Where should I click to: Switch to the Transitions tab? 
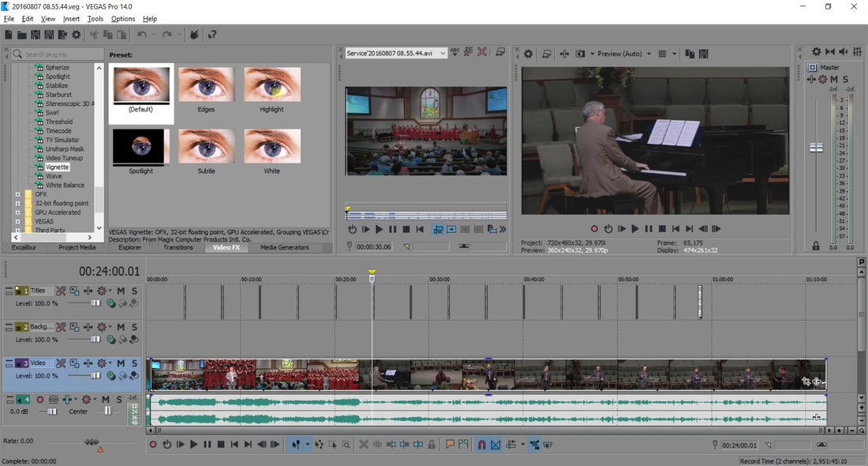tap(178, 247)
